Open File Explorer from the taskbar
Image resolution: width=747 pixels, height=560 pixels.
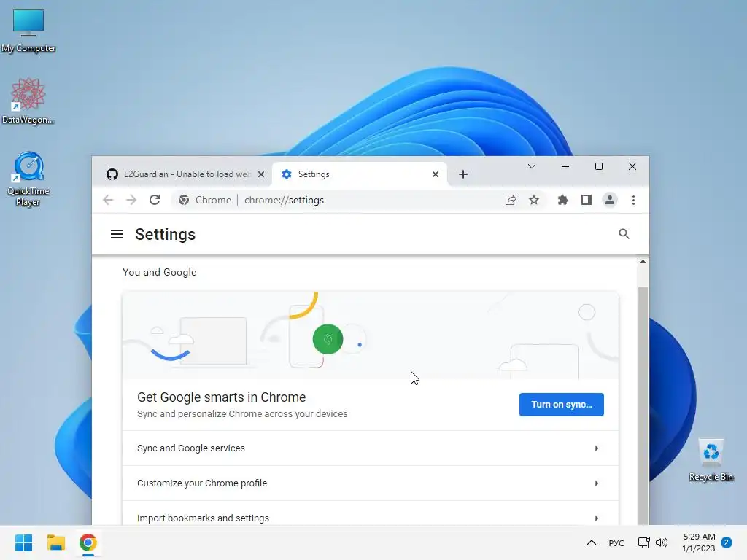55,542
